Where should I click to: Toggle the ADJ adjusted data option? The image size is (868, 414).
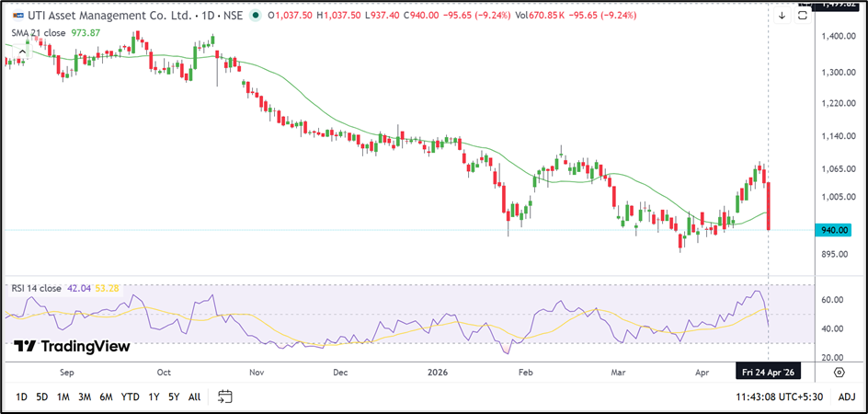tap(846, 397)
